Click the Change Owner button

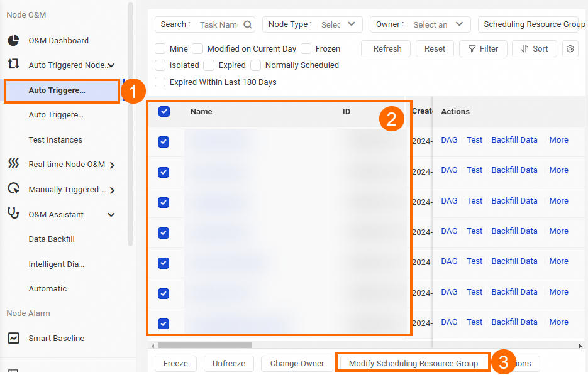(297, 364)
